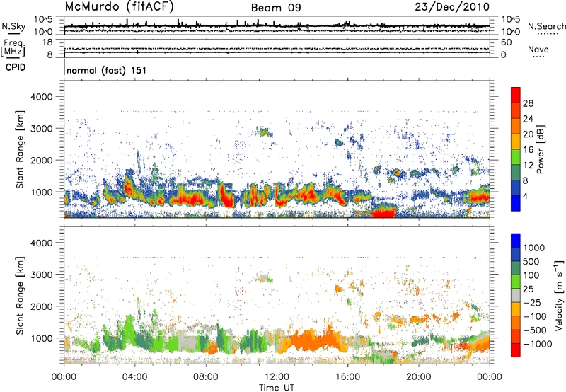
Task: Click the date "23/Dec/2010"
Action: coord(452,7)
